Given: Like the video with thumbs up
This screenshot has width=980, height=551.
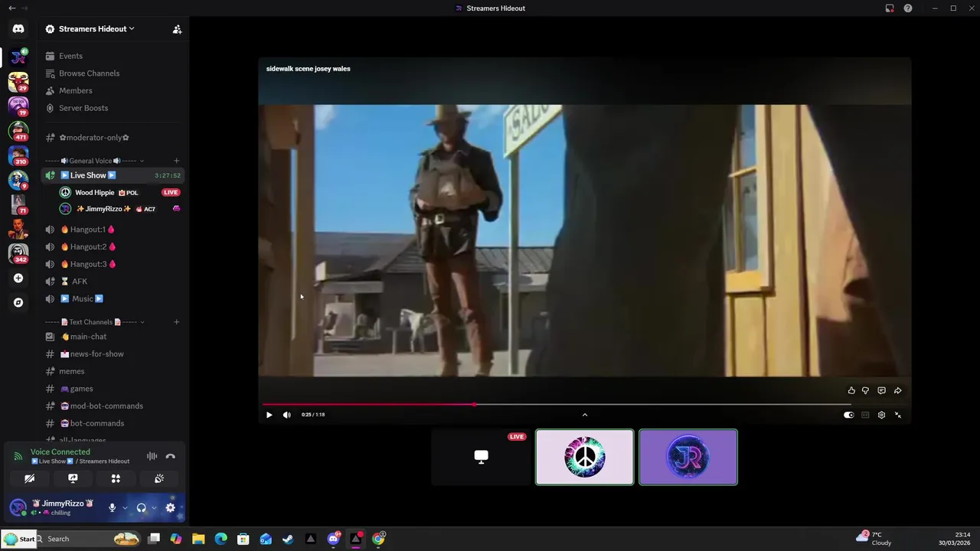Looking at the screenshot, I should 851,390.
